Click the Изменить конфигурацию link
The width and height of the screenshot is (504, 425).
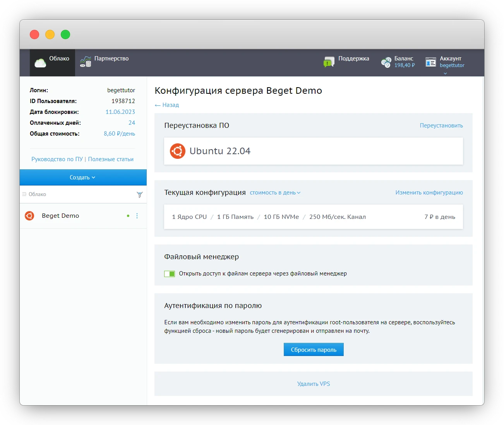click(429, 193)
